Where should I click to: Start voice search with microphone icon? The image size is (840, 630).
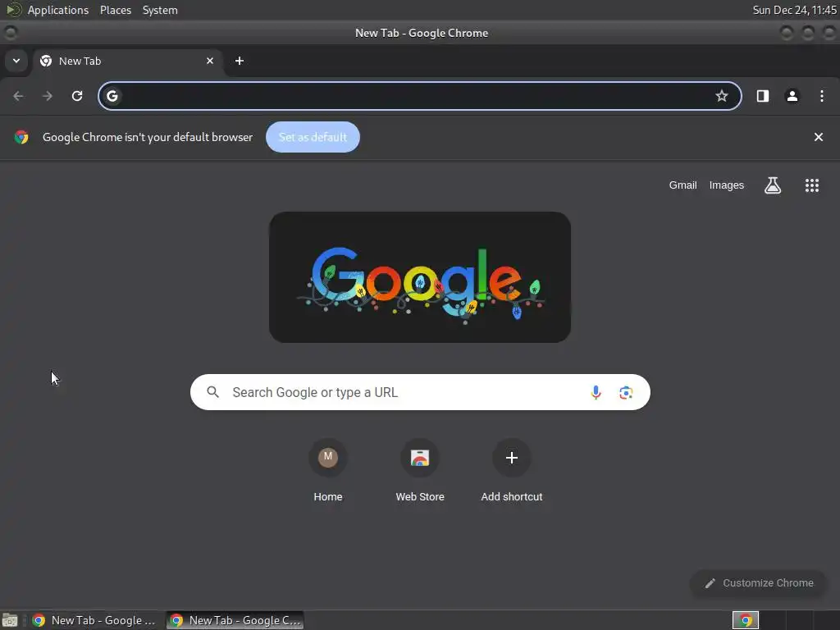596,392
